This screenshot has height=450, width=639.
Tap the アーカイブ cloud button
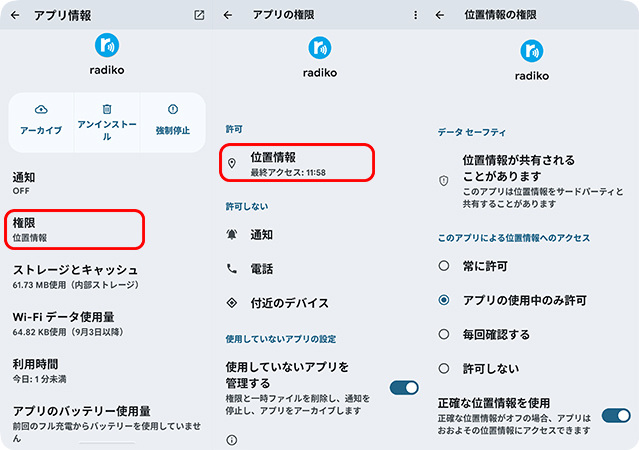[41, 122]
